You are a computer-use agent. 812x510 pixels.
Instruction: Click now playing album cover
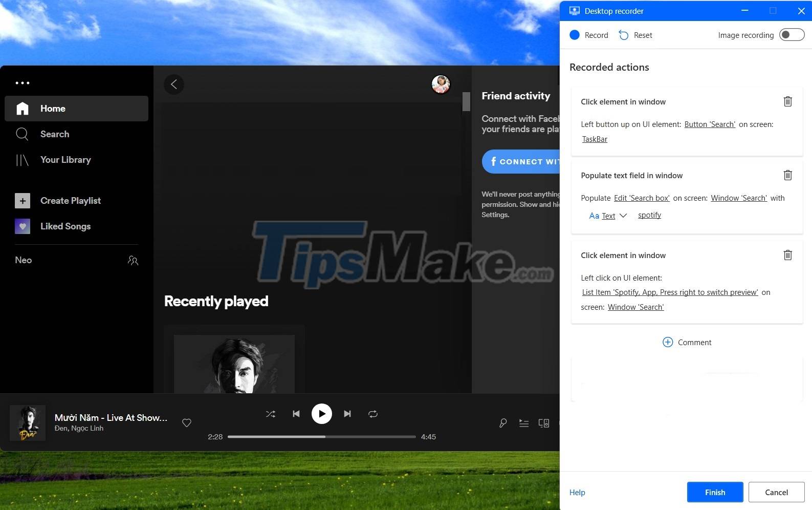pyautogui.click(x=28, y=423)
